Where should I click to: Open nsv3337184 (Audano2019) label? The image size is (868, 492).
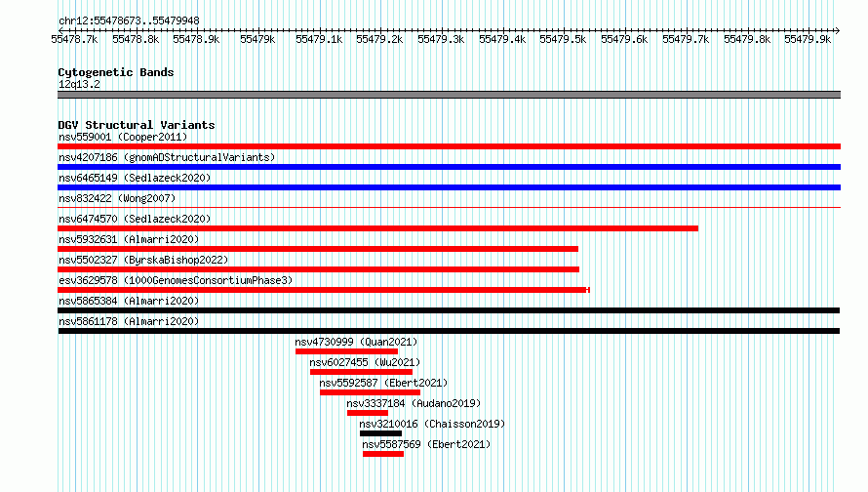pos(414,403)
